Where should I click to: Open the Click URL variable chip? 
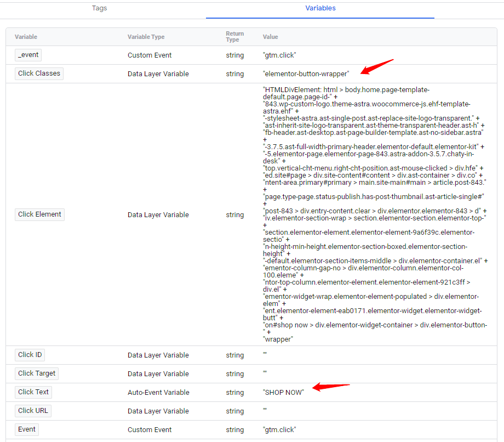33,411
